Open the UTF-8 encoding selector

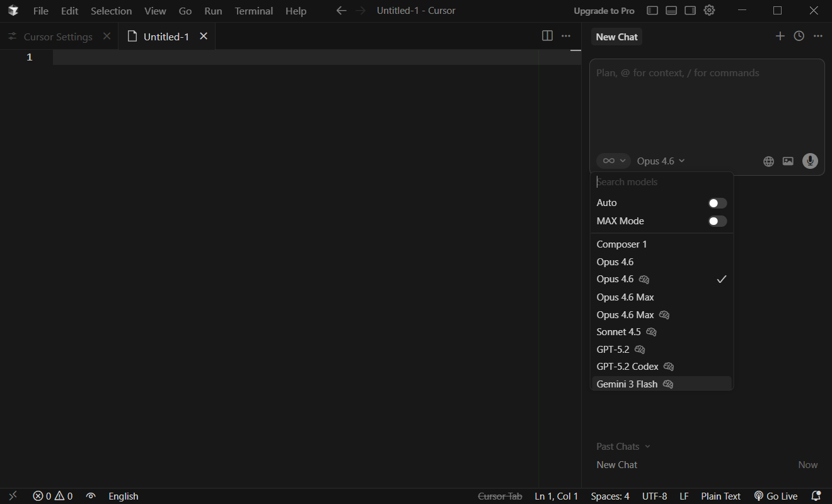click(x=654, y=496)
